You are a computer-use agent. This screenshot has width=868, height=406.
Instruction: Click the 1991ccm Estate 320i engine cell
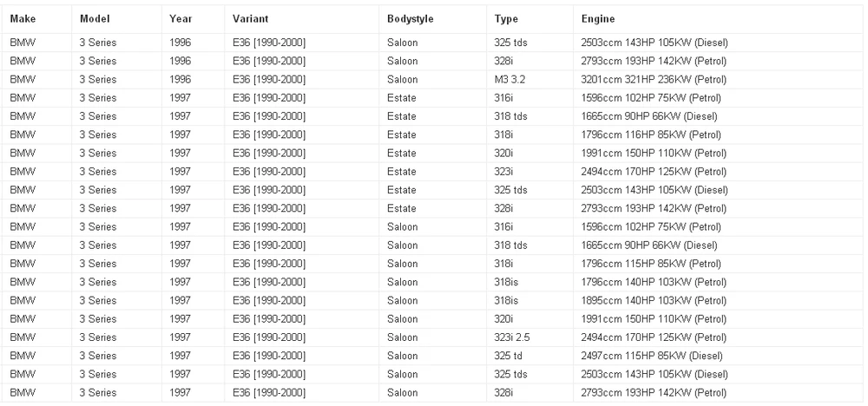point(654,154)
